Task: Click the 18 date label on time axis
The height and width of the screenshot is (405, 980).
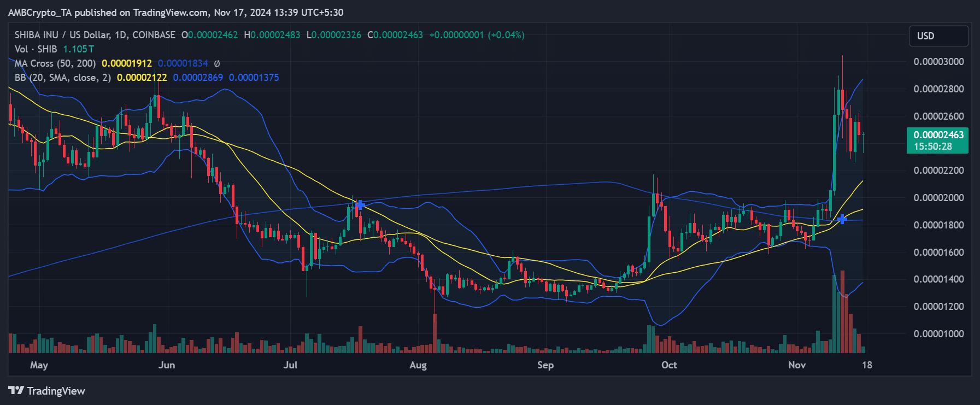Action: [x=867, y=365]
